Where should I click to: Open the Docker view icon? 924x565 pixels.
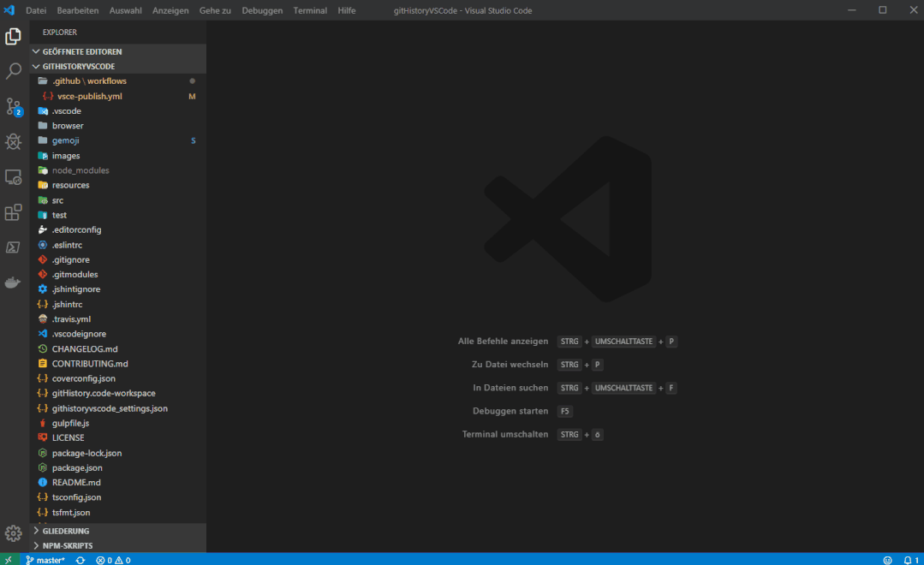(14, 282)
